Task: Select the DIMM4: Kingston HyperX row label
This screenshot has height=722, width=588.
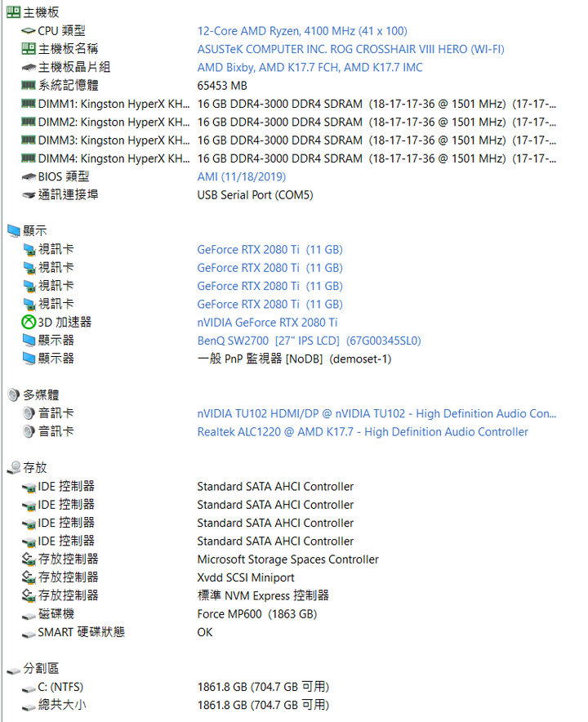Action: pos(114,158)
